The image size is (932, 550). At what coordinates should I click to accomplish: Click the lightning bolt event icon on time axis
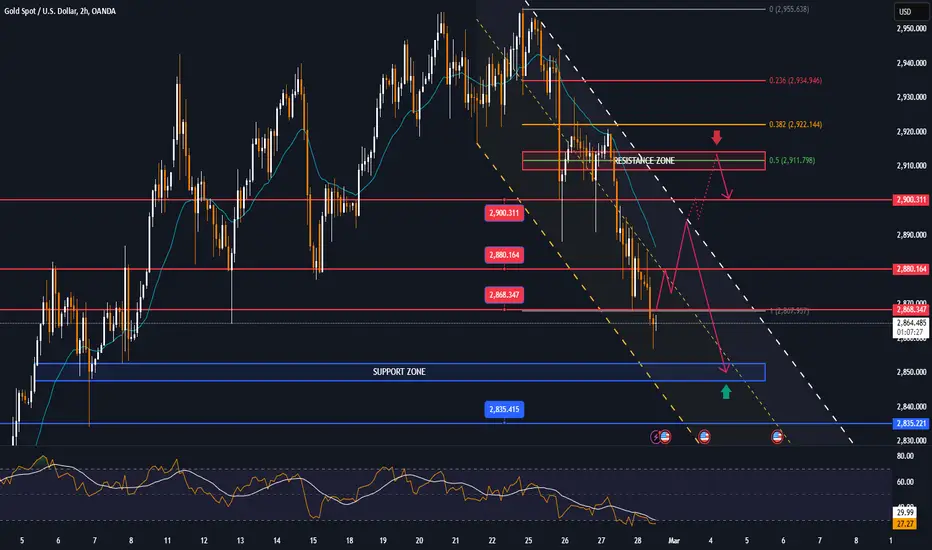point(656,437)
